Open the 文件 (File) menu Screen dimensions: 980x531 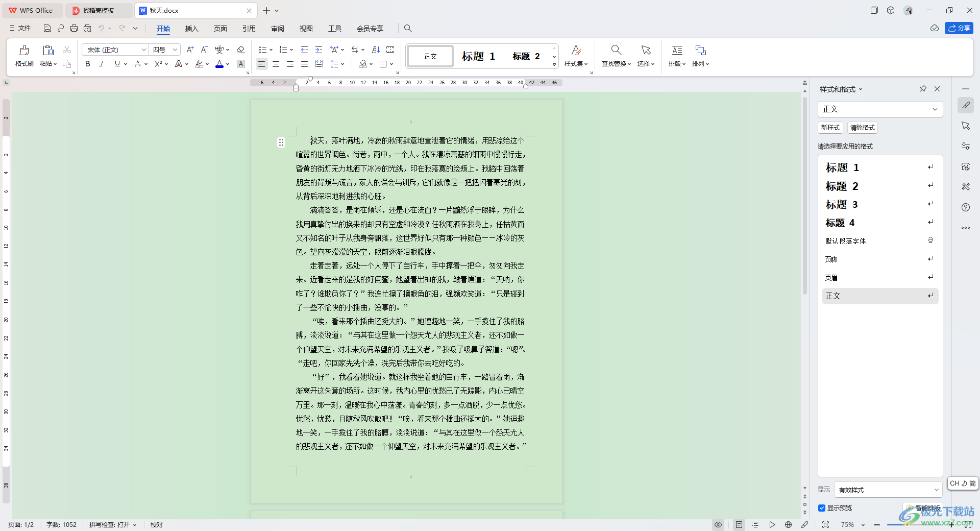20,28
